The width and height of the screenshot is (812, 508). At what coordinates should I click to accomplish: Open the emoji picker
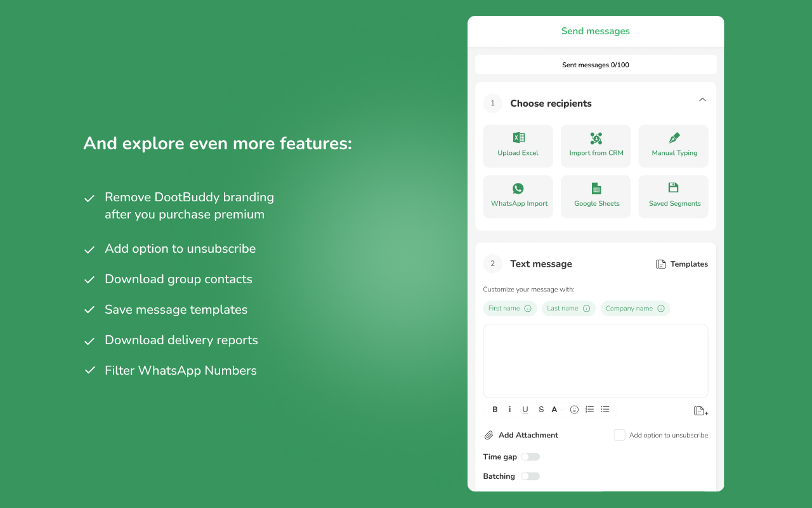[x=574, y=410]
